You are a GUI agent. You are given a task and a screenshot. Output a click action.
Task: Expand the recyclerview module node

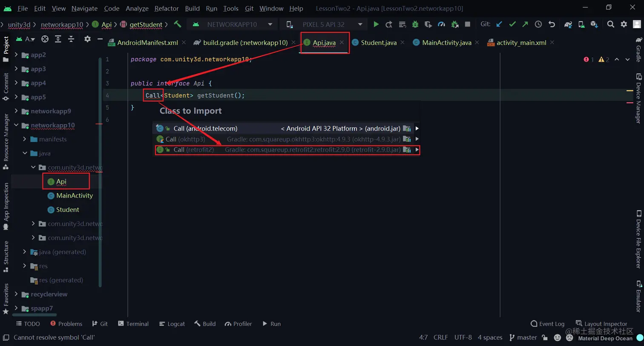coord(16,294)
